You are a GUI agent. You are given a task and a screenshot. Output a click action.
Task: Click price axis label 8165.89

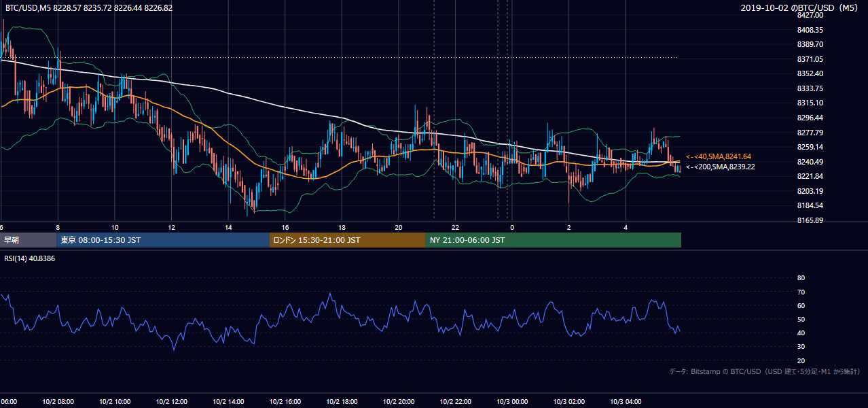810,220
